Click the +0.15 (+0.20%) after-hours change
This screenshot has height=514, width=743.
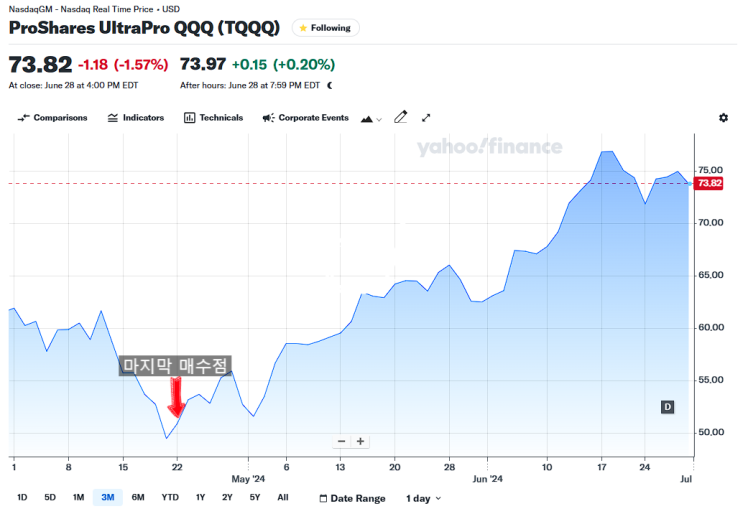tap(283, 64)
